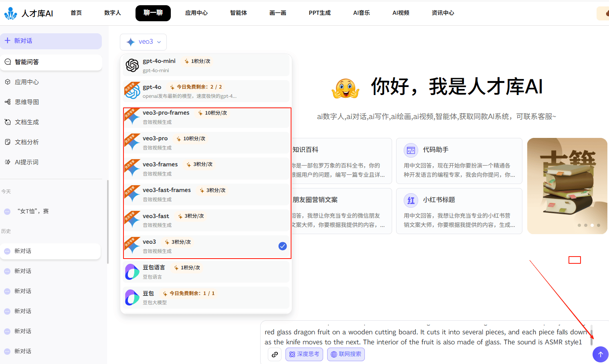Image resolution: width=609 pixels, height=364 pixels.
Task: Select the gpt-4o-mini model option
Action: coord(206,65)
